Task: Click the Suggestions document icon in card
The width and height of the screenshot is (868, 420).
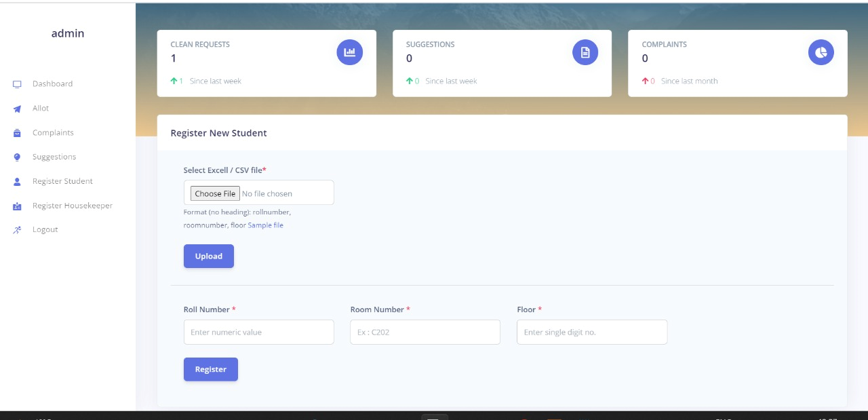Action: click(585, 52)
